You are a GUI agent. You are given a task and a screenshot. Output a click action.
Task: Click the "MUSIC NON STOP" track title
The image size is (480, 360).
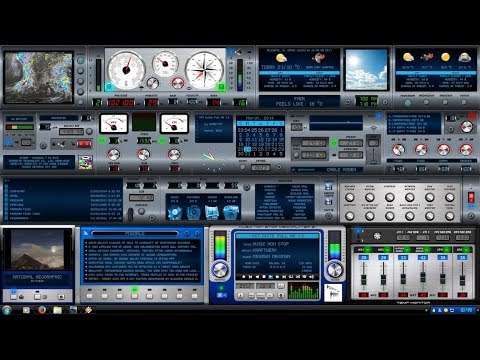pos(271,244)
